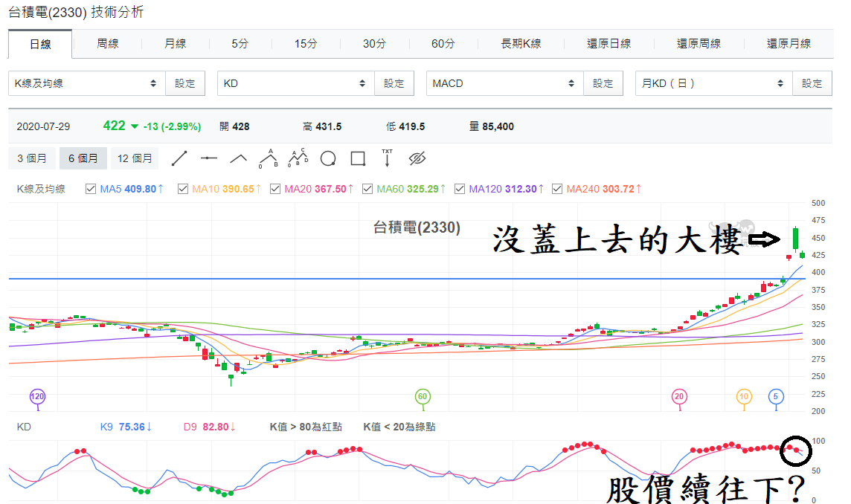Switch to the 長期K線 tab
Screen dimensions: 851x504
pyautogui.click(x=521, y=43)
